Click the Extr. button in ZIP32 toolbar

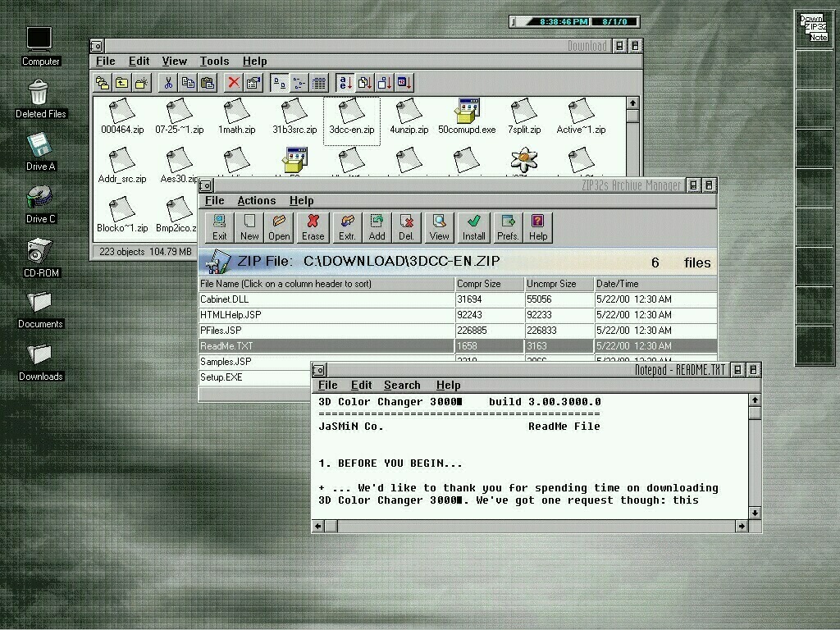[347, 227]
